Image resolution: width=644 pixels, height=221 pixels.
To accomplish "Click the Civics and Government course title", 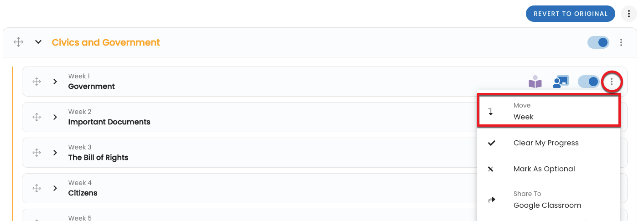I will 106,42.
